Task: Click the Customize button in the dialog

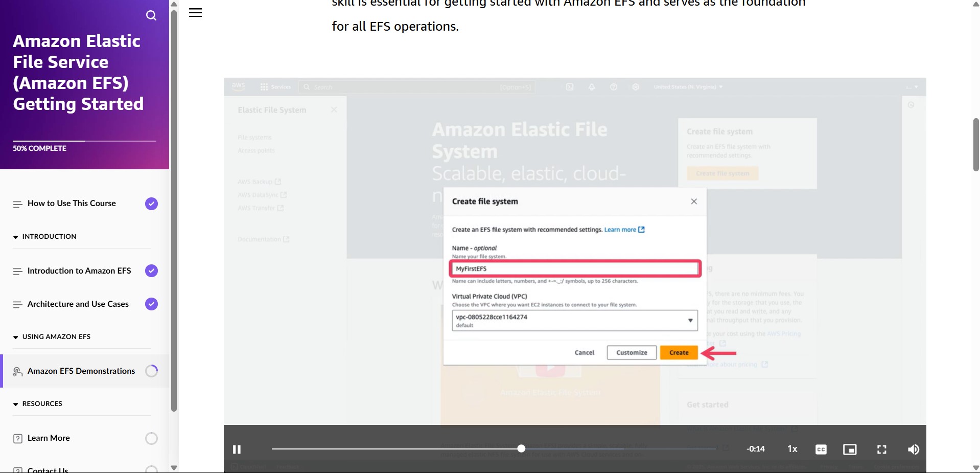Action: tap(632, 352)
